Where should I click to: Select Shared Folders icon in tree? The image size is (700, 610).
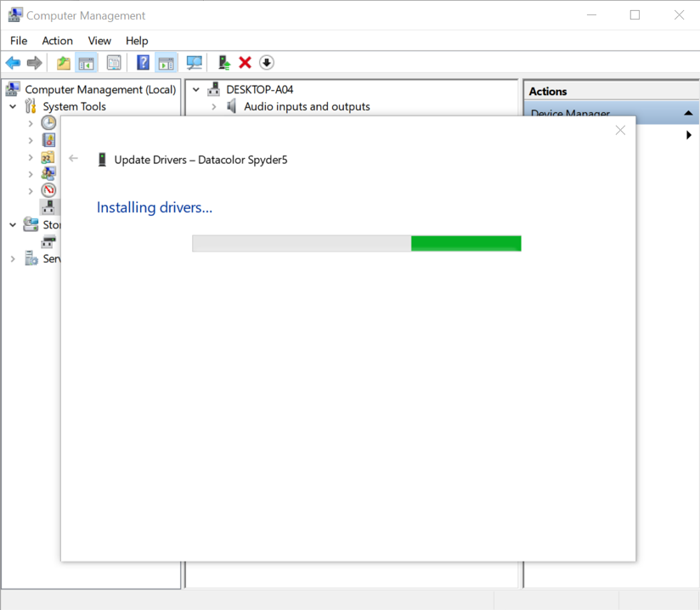tap(48, 157)
